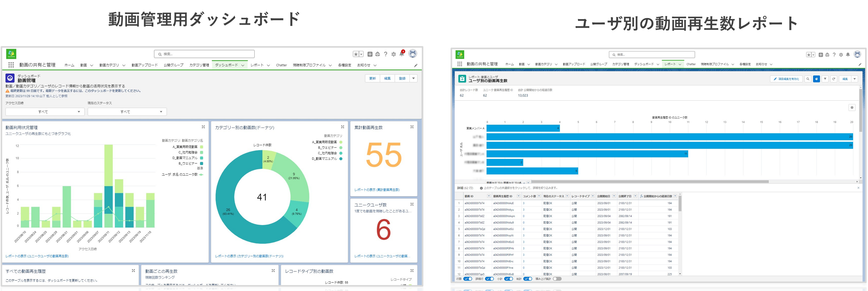Viewport: 868px width, 291px height.
Task: Click the 更新 button on dashboard
Action: pyautogui.click(x=372, y=79)
